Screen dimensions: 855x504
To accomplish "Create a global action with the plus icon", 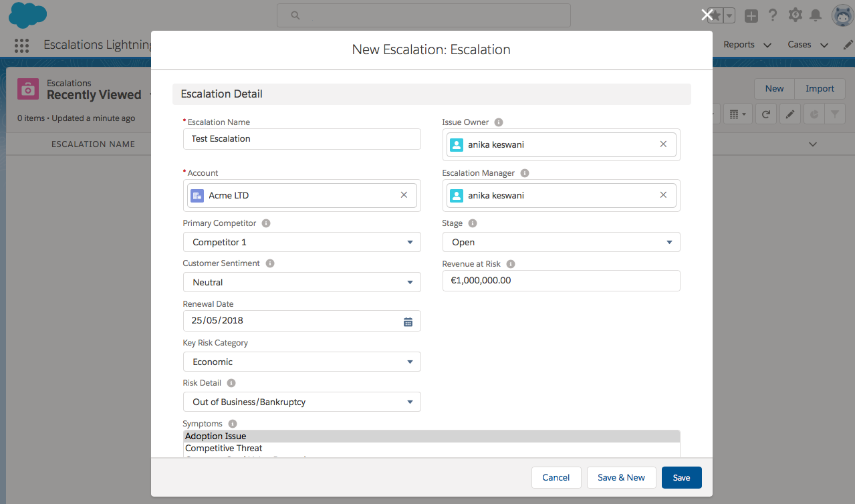I will coord(751,15).
